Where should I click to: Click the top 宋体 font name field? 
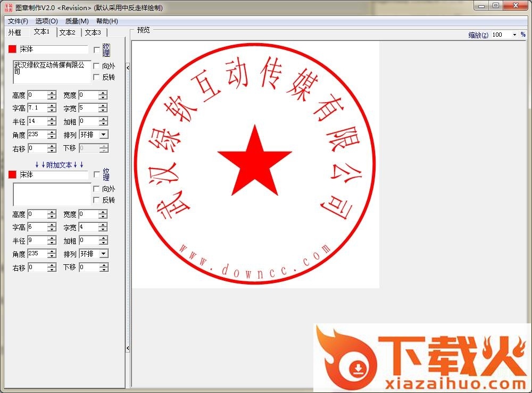54,49
